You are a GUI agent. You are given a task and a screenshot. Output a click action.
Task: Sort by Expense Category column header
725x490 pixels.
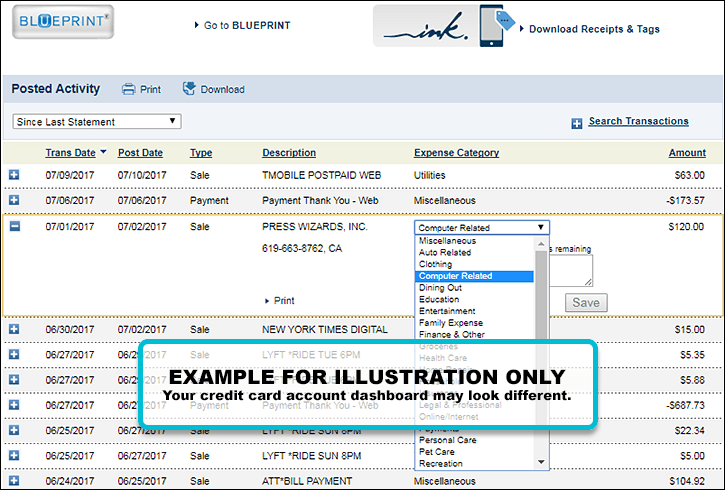point(456,153)
